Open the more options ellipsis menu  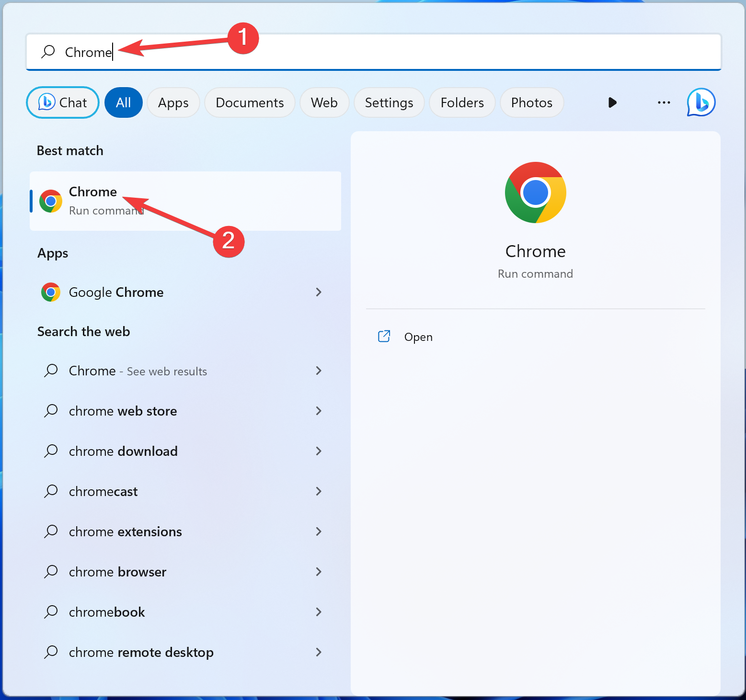point(664,102)
